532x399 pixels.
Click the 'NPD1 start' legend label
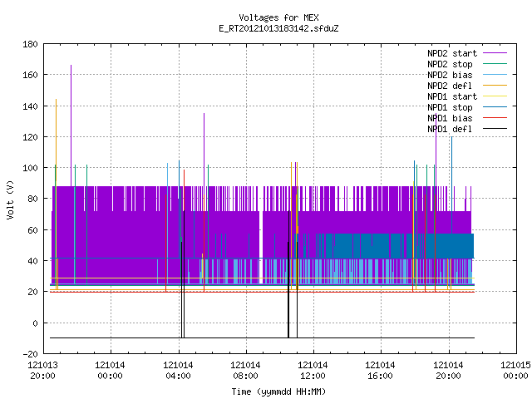pyautogui.click(x=452, y=96)
